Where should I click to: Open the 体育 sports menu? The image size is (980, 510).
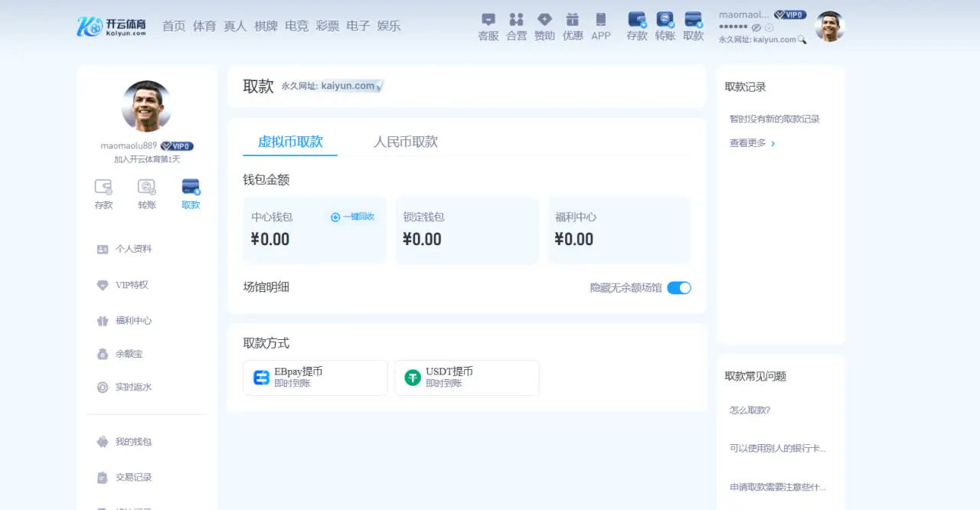point(204,26)
